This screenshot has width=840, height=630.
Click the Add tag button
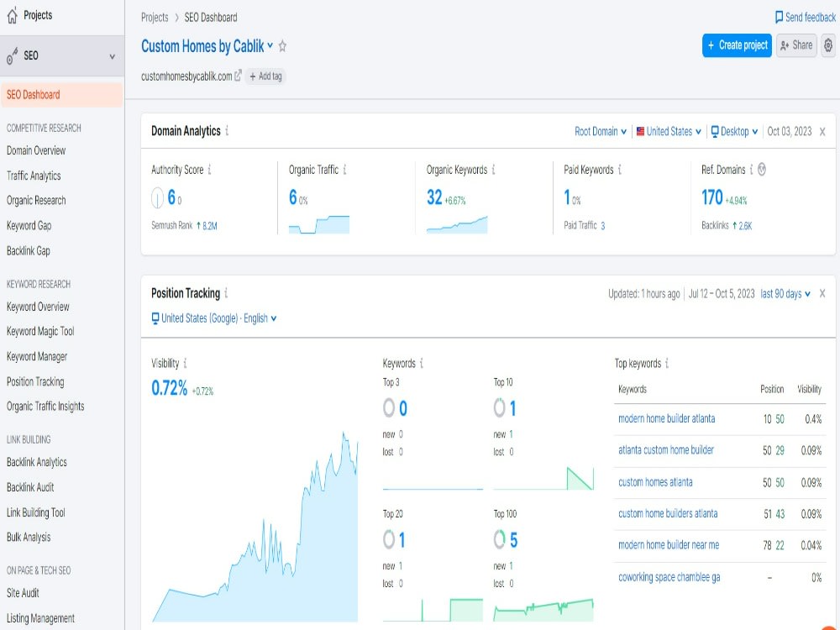point(265,76)
